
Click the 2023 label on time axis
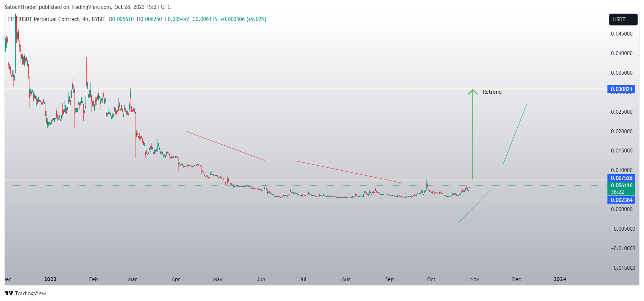[x=50, y=279]
